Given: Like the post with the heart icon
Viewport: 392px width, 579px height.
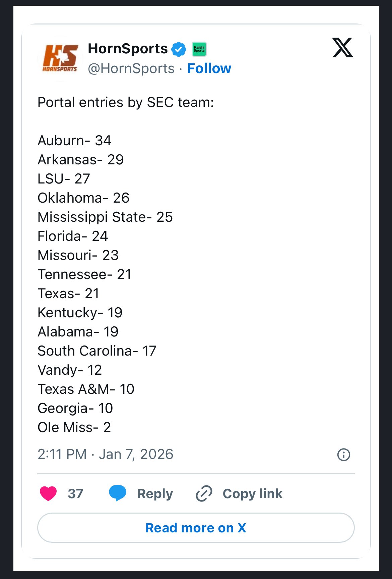Looking at the screenshot, I should coord(48,493).
